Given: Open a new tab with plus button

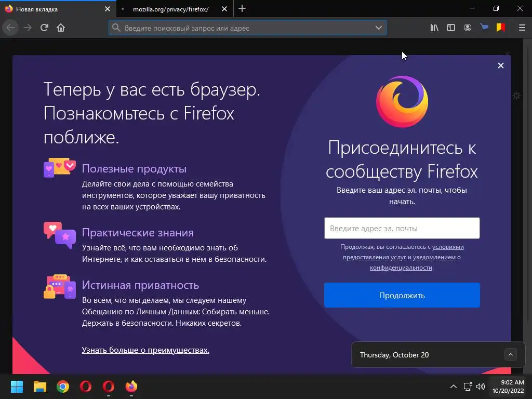Looking at the screenshot, I should [x=242, y=9].
